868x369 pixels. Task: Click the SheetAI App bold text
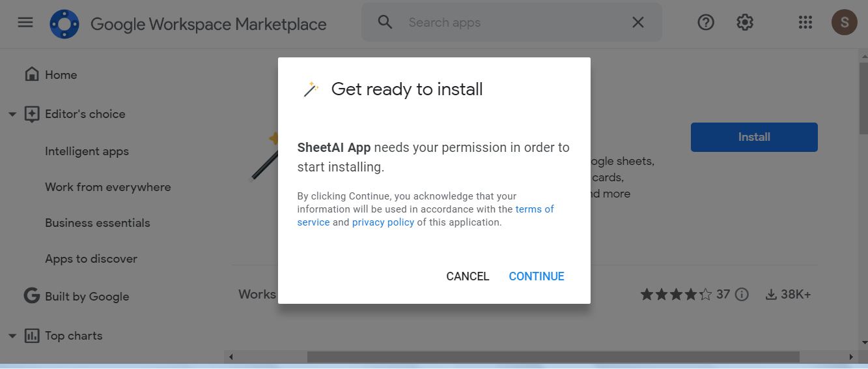click(334, 147)
